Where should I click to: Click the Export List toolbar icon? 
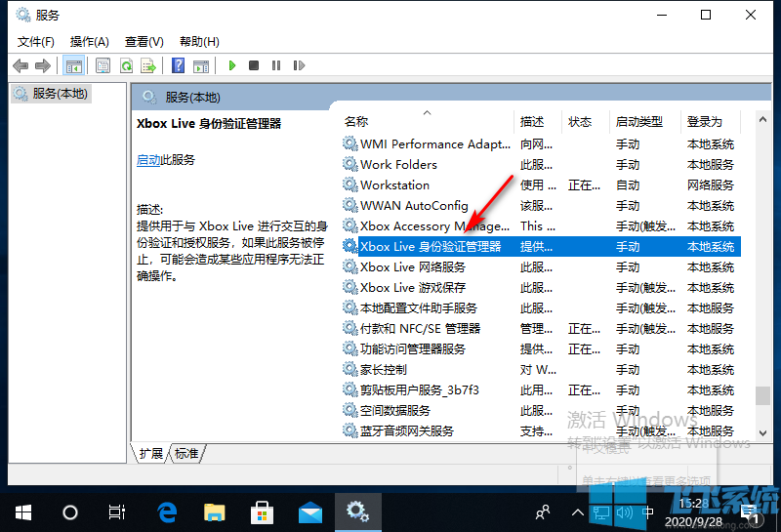[x=149, y=65]
